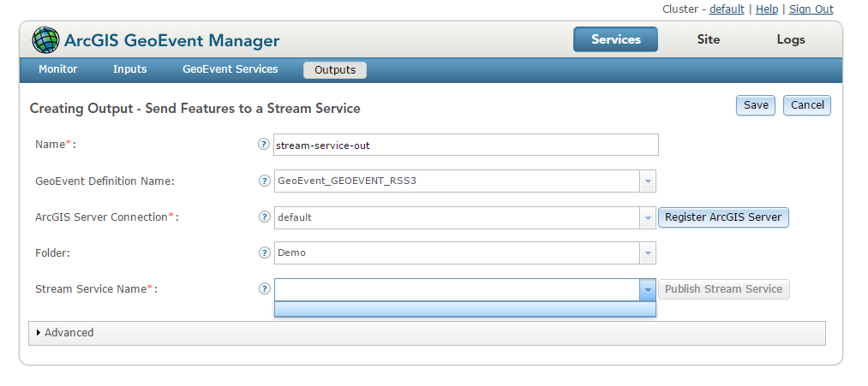The image size is (868, 386).
Task: Select the empty item in open dropdown list
Action: [465, 309]
